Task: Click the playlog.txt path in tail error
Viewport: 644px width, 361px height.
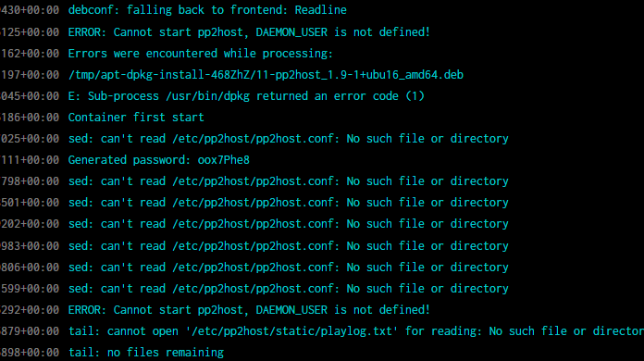Action: click(292, 331)
